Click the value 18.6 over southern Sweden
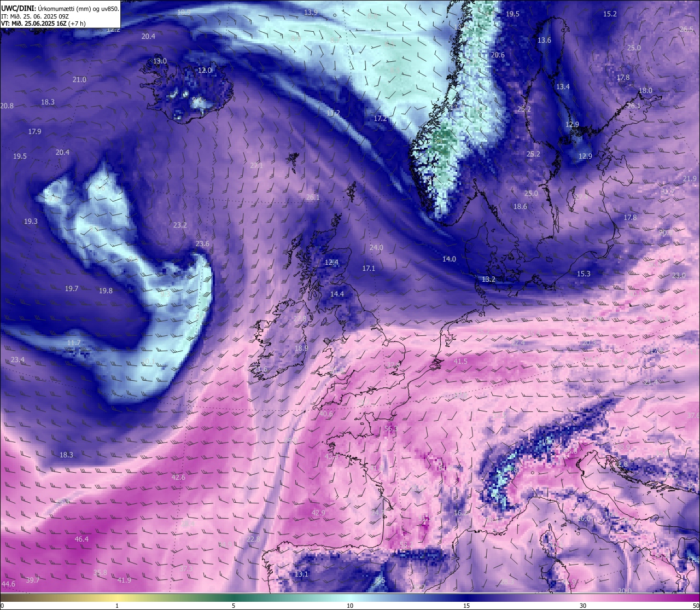This screenshot has height=610, width=700. (520, 207)
